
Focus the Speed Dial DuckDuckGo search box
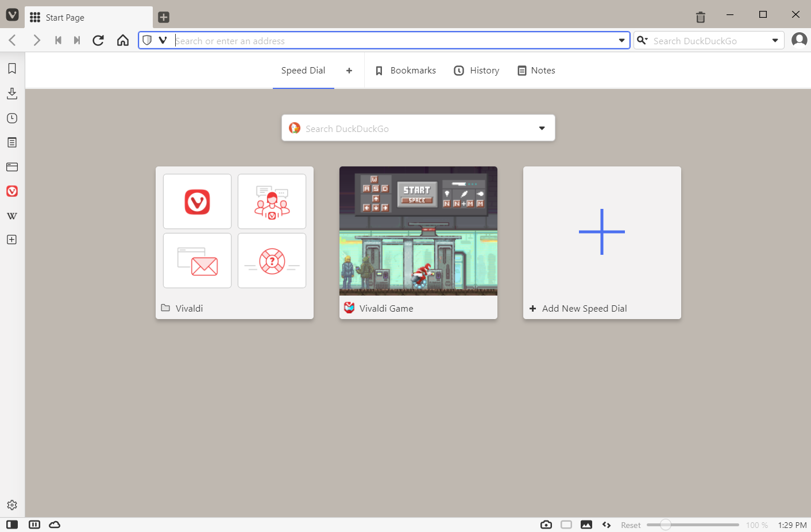coord(418,128)
